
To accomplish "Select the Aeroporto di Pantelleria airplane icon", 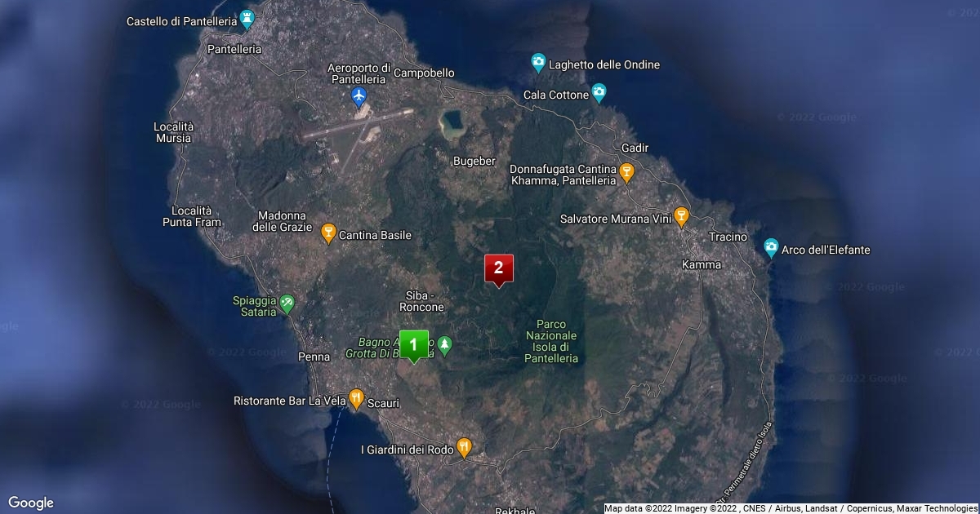I will point(359,97).
